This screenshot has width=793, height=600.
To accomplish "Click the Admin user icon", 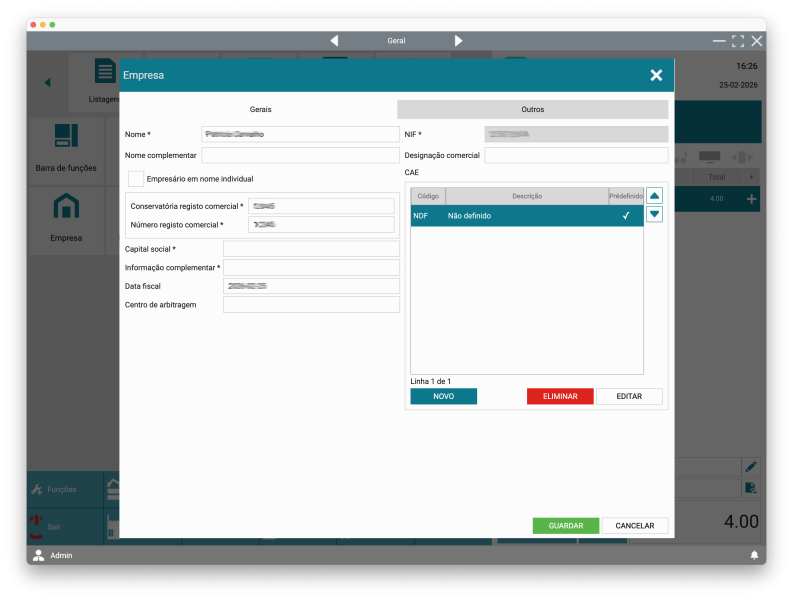I will click(39, 555).
